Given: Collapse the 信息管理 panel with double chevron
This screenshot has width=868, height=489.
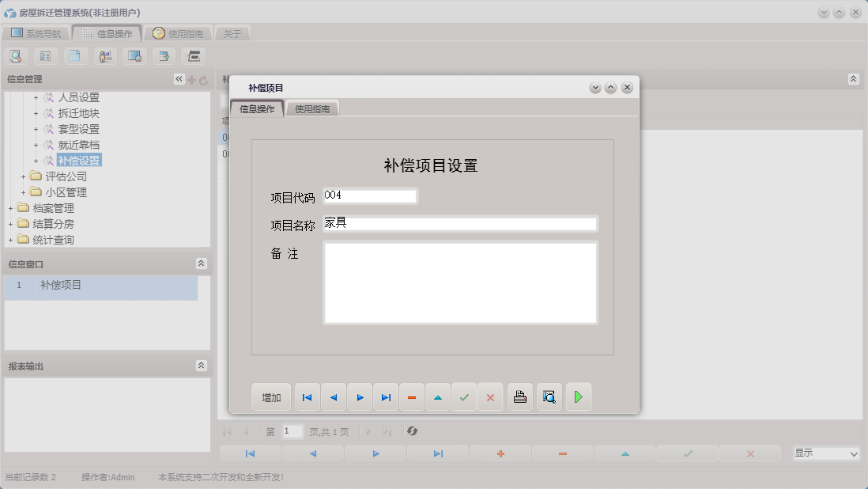Looking at the screenshot, I should pos(178,78).
